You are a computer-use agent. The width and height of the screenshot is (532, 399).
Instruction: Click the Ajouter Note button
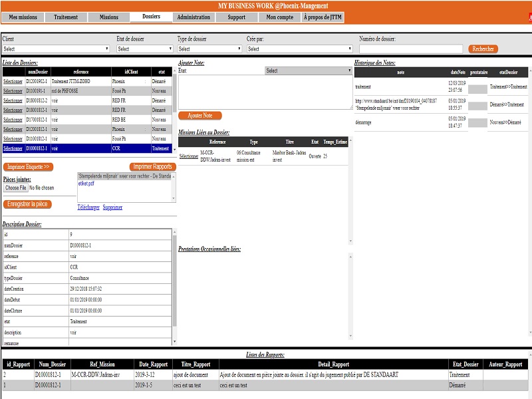click(x=200, y=116)
